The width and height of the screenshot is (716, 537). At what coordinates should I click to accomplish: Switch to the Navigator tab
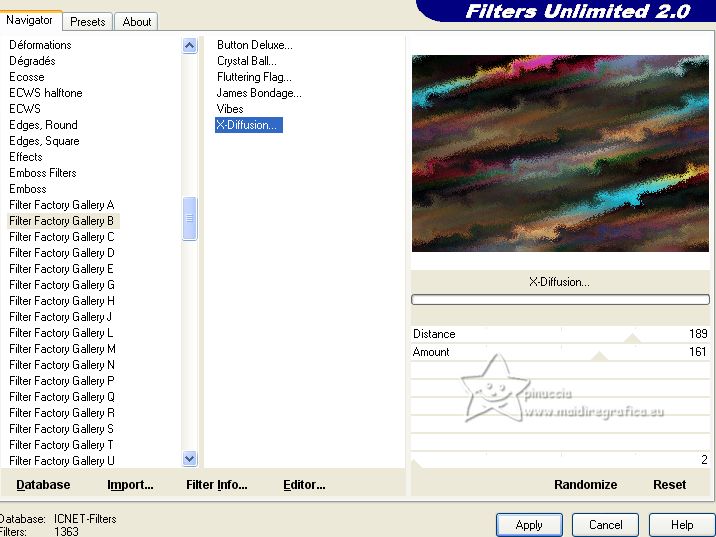click(30, 21)
